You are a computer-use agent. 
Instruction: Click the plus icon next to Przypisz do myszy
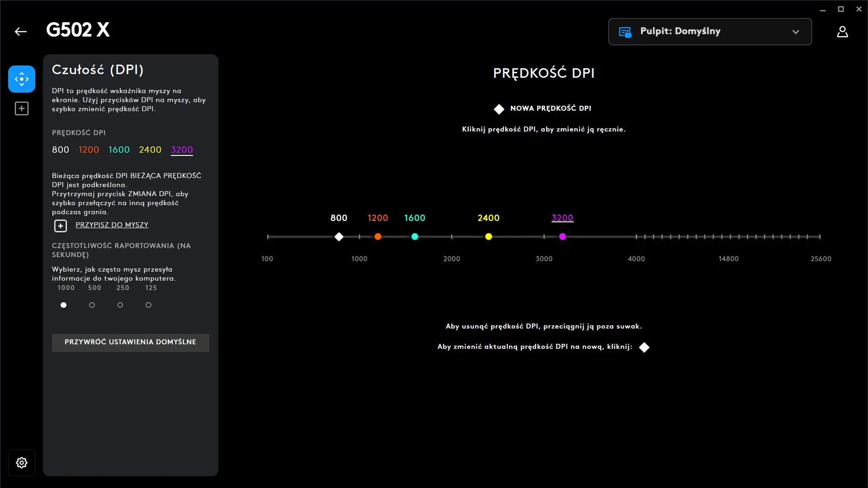(x=61, y=226)
